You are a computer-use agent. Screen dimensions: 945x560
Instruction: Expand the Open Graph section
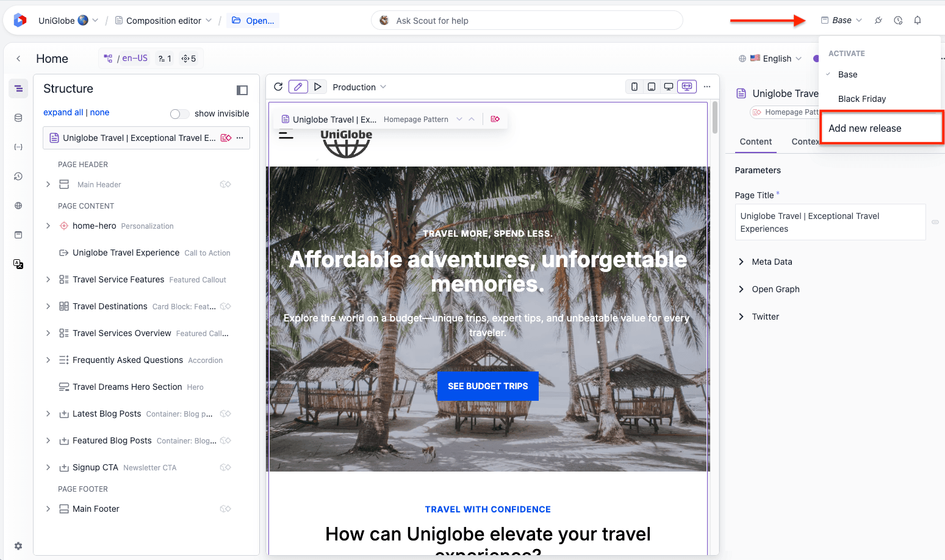(769, 289)
